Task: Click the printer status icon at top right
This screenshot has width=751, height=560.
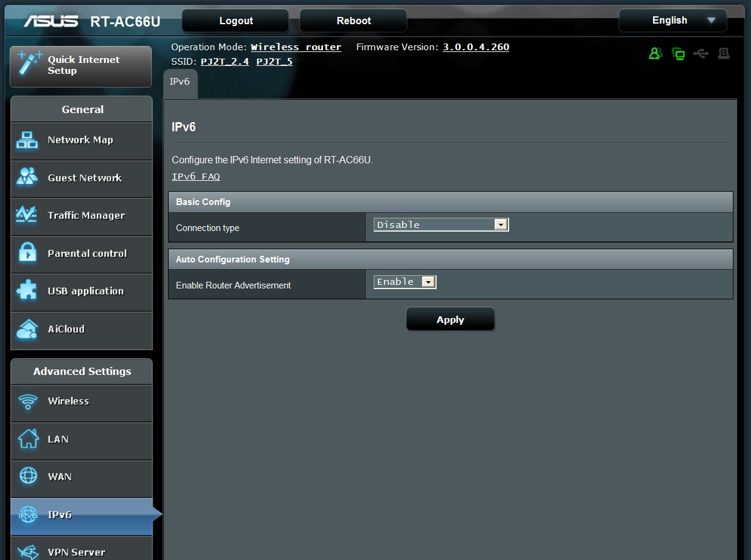Action: pos(723,54)
